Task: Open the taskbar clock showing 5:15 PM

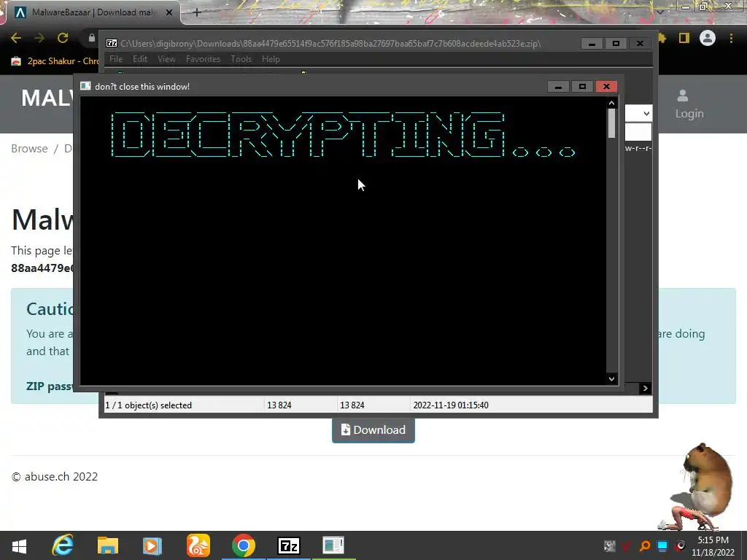Action: (x=713, y=546)
